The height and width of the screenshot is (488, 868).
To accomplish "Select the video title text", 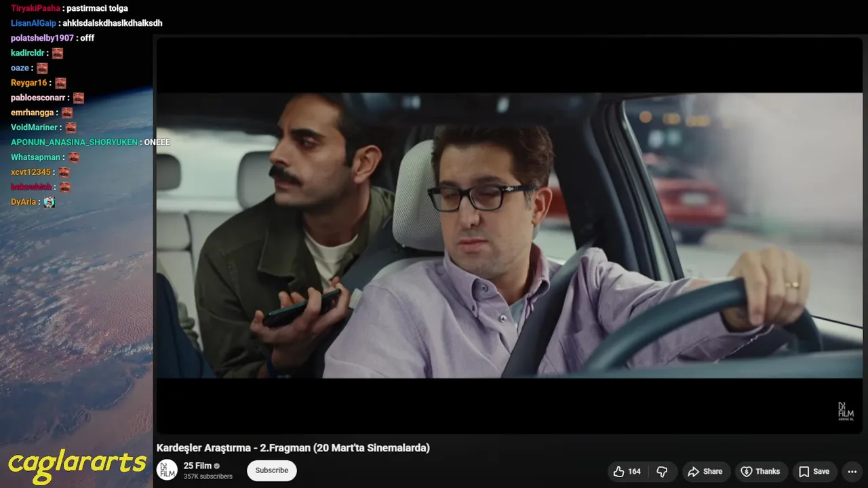I will click(x=293, y=448).
